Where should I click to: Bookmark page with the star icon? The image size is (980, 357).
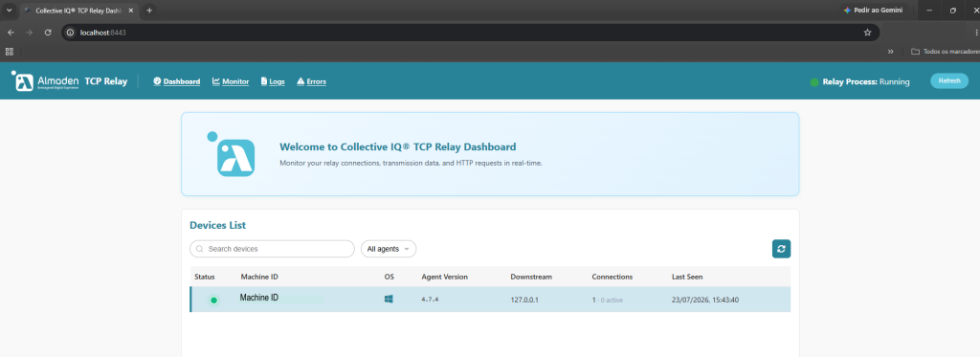[867, 33]
